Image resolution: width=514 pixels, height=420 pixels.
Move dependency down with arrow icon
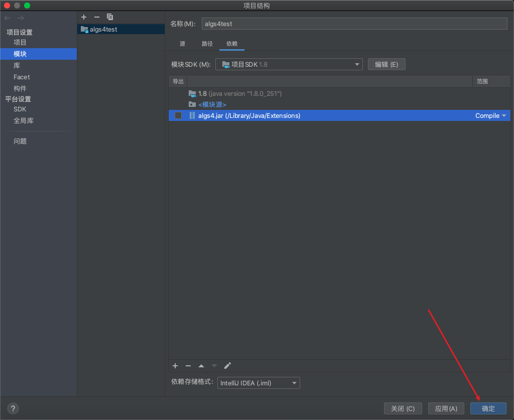click(x=214, y=366)
